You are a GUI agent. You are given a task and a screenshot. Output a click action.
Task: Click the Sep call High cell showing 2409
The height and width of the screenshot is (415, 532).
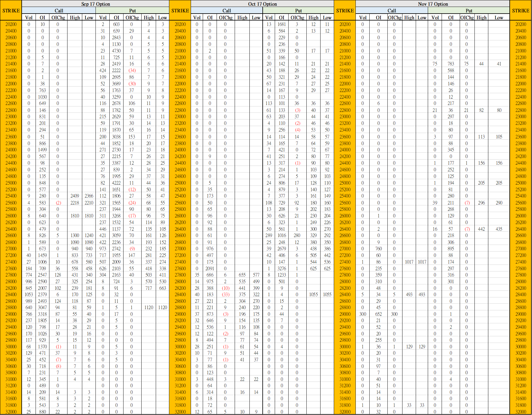point(75,196)
